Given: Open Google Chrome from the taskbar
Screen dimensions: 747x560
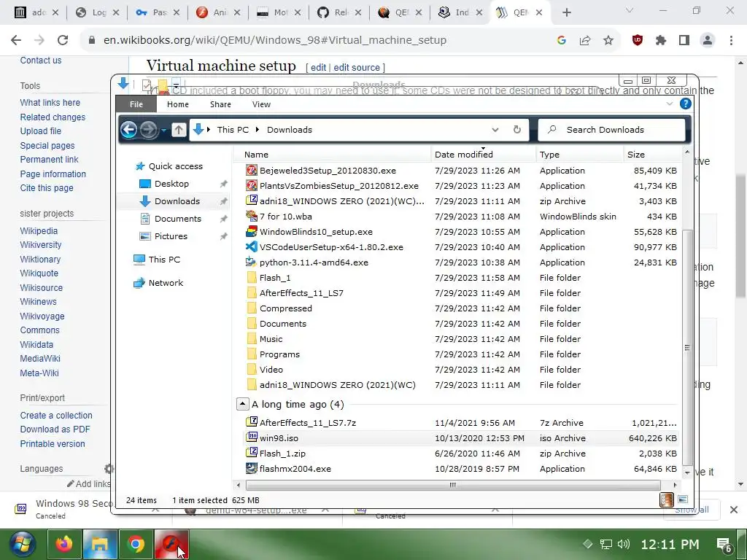Looking at the screenshot, I should (x=136, y=544).
